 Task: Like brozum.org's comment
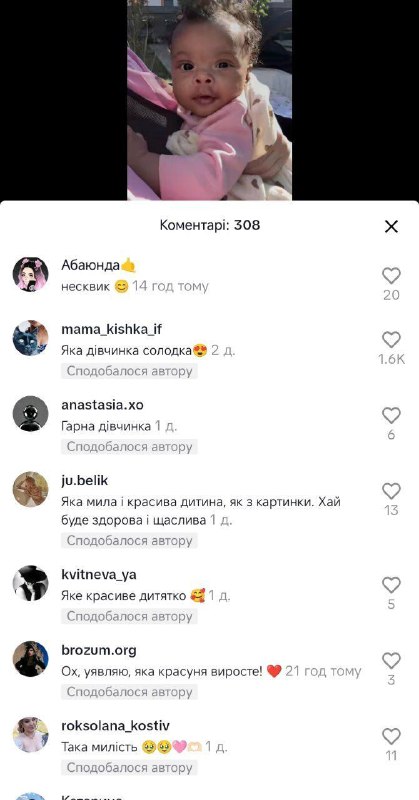[x=391, y=661]
